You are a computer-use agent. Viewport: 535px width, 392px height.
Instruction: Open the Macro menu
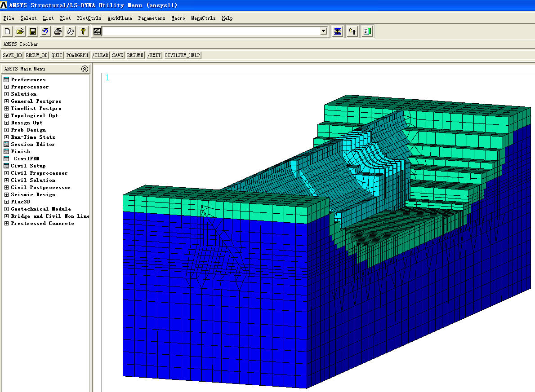click(x=178, y=18)
